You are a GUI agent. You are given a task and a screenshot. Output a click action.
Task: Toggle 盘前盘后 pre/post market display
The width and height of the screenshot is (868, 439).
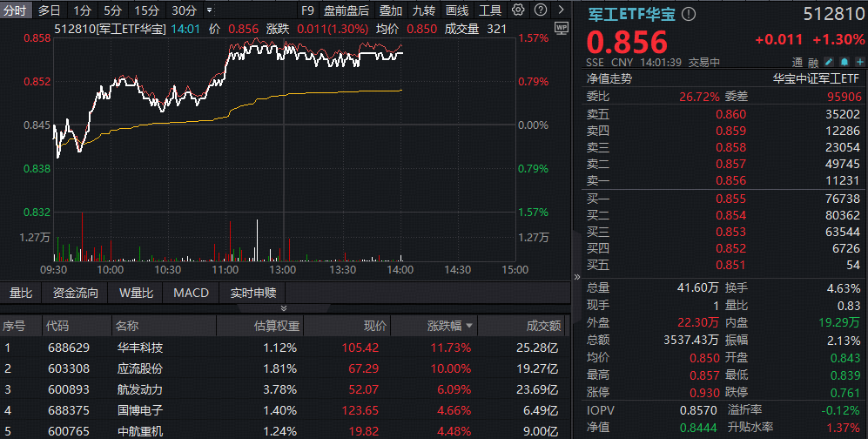point(346,10)
